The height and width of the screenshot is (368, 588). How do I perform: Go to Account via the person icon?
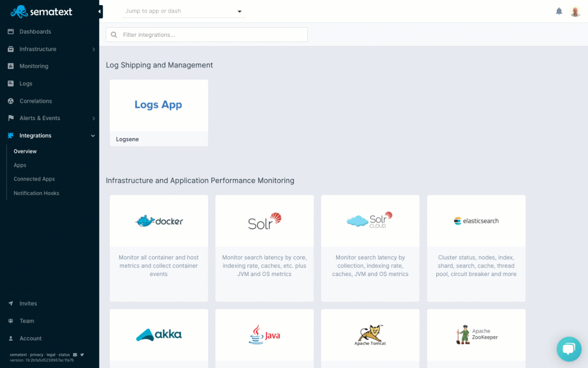[11, 338]
